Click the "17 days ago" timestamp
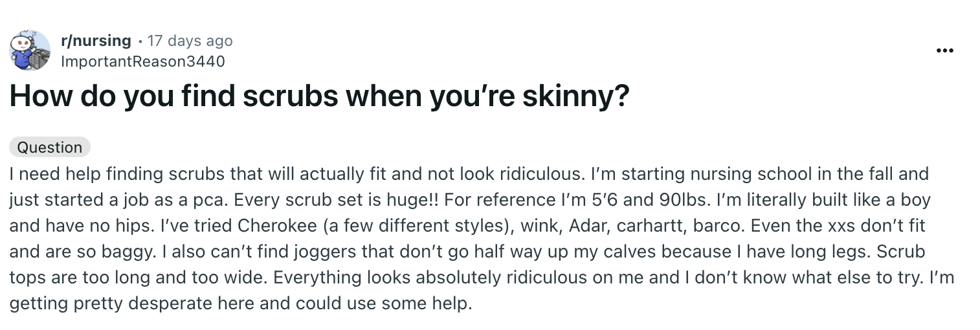Screen dimensions: 980x330 coord(190,41)
